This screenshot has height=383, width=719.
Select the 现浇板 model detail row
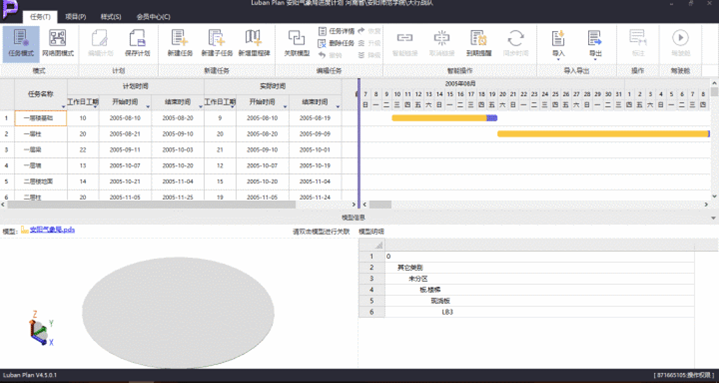[539, 301]
